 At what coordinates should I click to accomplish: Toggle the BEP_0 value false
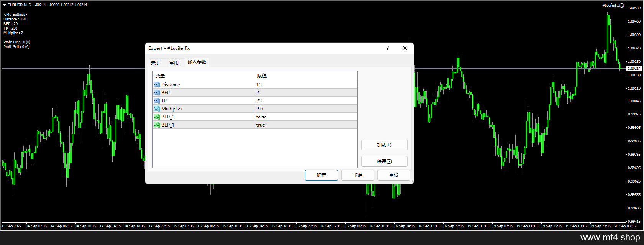[x=306, y=117]
